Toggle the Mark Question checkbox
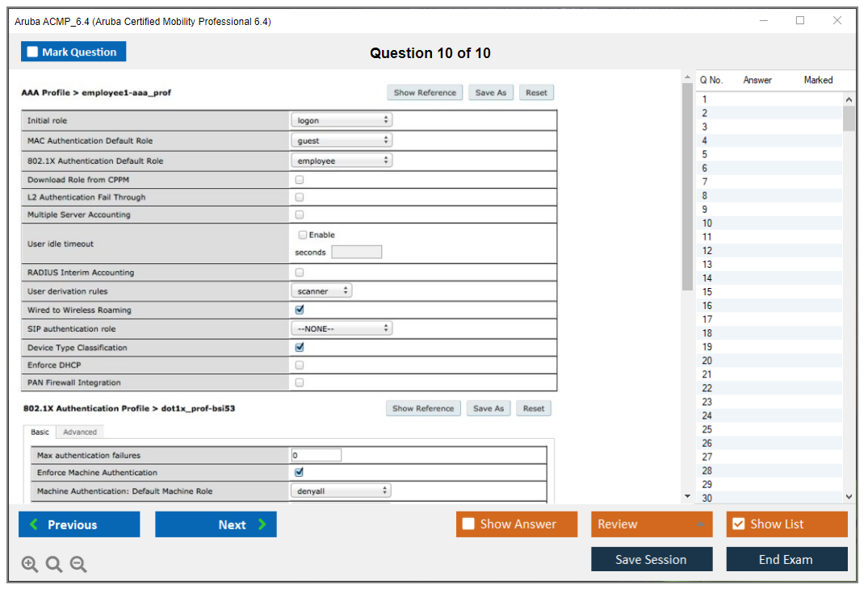The height and width of the screenshot is (593, 868). pos(33,52)
